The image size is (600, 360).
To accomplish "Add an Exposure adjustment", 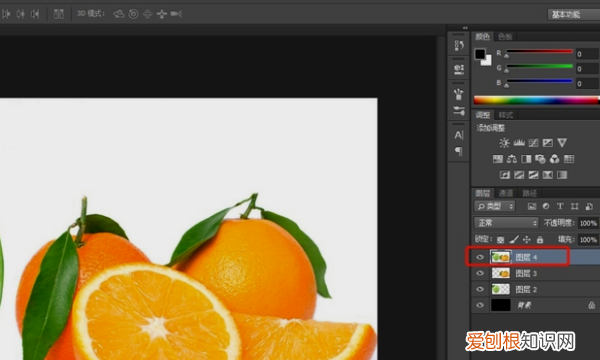I will point(548,143).
